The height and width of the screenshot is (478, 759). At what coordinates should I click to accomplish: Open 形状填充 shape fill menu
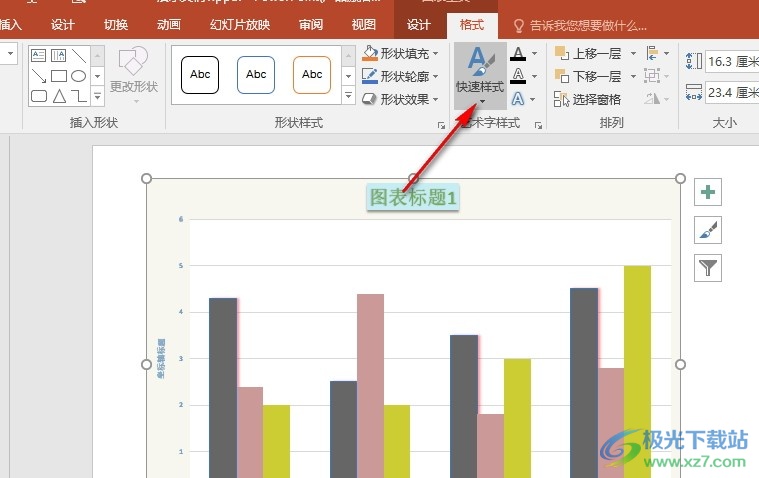[400, 53]
